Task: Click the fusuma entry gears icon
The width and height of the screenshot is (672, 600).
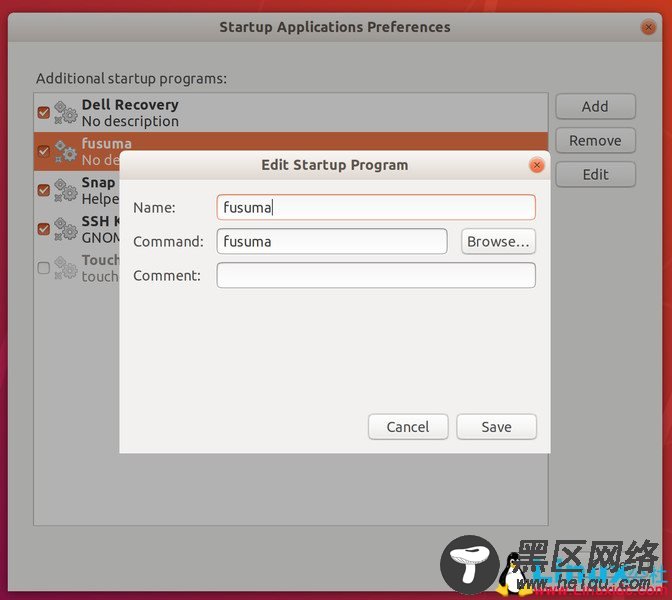Action: [66, 151]
